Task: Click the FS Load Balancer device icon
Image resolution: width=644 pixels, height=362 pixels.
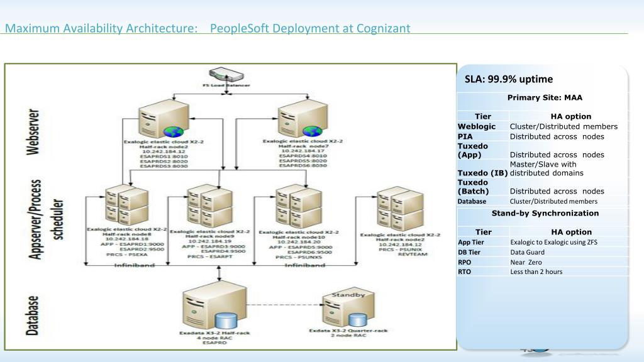Action: (226, 75)
